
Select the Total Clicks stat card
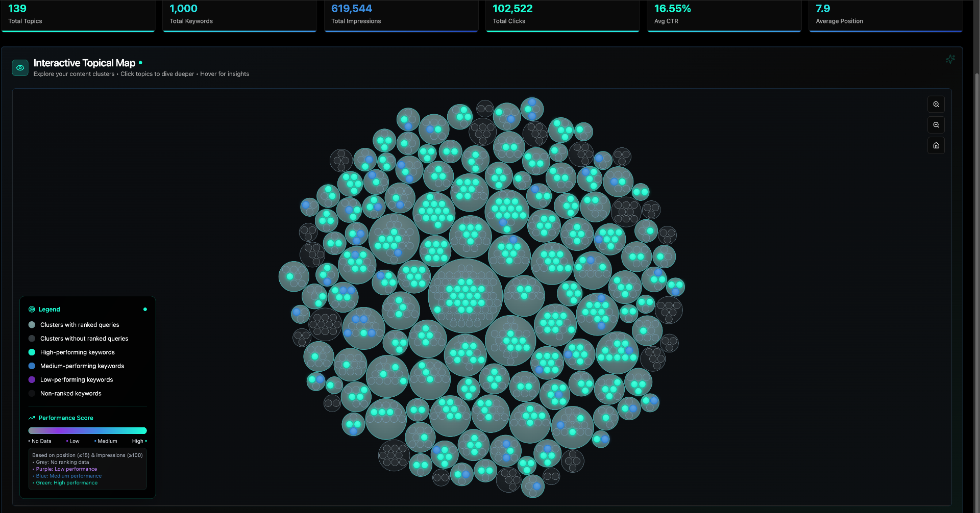562,15
